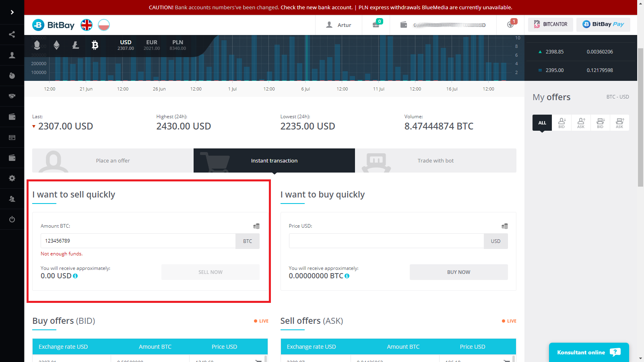
Task: Choose the EUR 2021.00 market
Action: 152,45
